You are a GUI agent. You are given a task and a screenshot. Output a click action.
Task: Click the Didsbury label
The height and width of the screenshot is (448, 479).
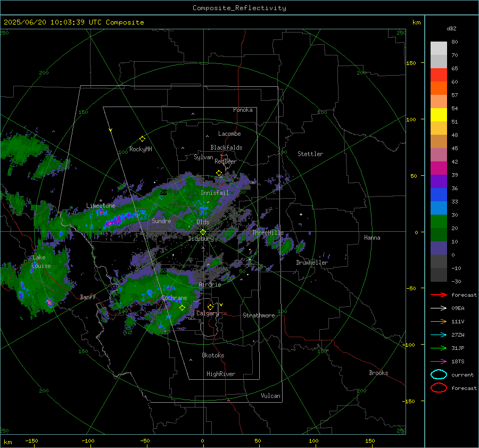pyautogui.click(x=201, y=239)
